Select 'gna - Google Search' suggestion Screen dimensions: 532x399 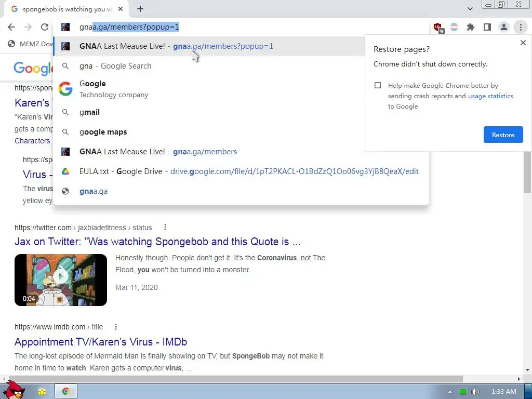209,66
